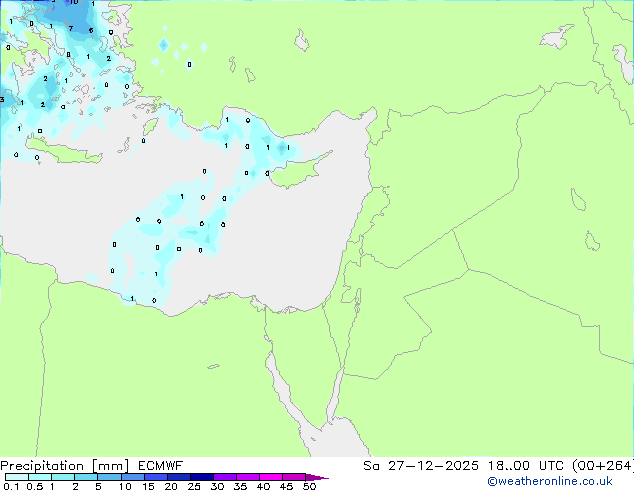634x490 pixels.
Task: Click the 'Sa 27-12-2025' date text
Action: 421,466
